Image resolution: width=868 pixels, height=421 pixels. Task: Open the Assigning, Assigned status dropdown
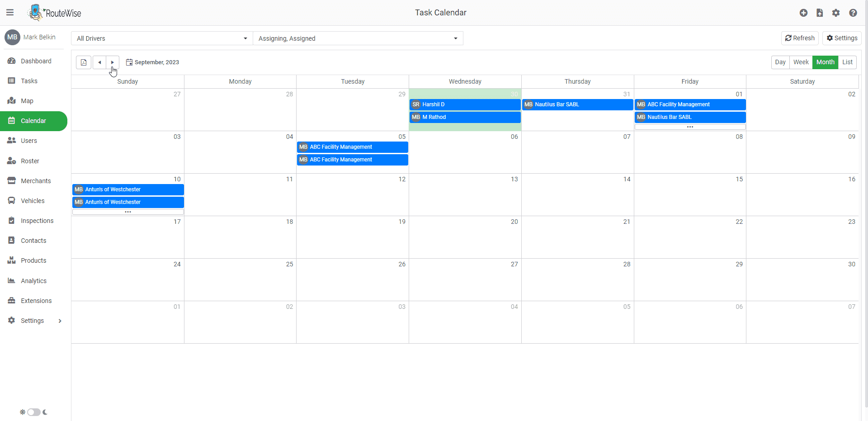click(x=357, y=38)
